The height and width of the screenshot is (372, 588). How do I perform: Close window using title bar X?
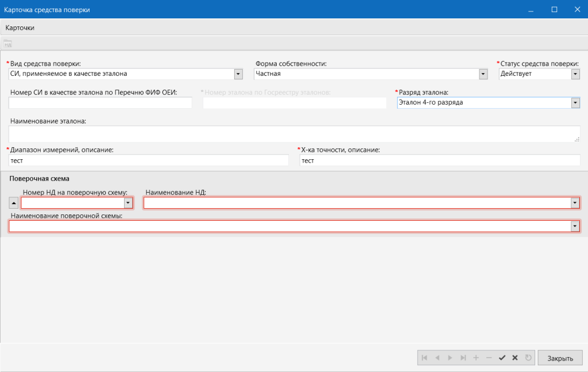tap(578, 9)
